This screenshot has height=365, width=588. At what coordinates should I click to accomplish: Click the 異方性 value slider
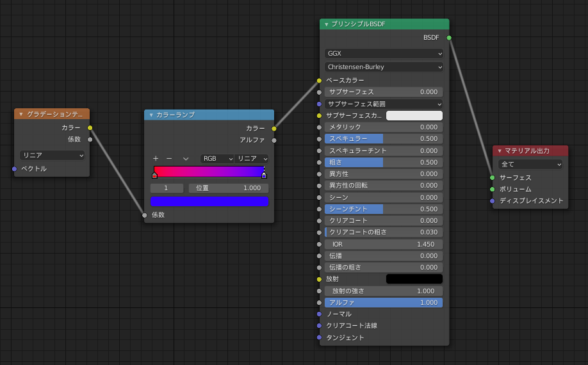[x=384, y=174]
